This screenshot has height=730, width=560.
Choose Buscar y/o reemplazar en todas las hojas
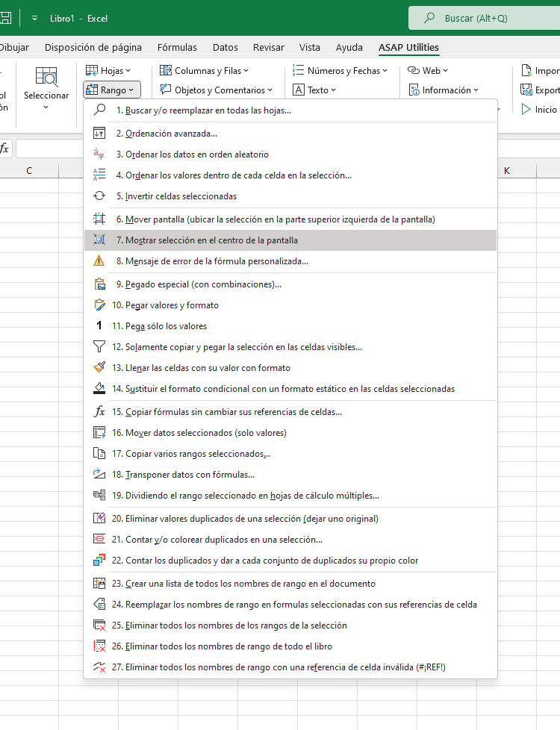click(x=290, y=110)
